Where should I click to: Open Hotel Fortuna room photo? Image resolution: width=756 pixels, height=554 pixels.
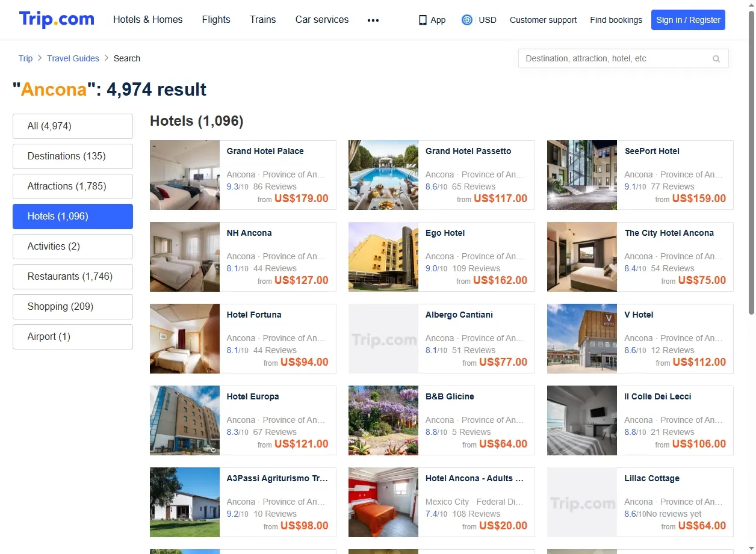[185, 339]
